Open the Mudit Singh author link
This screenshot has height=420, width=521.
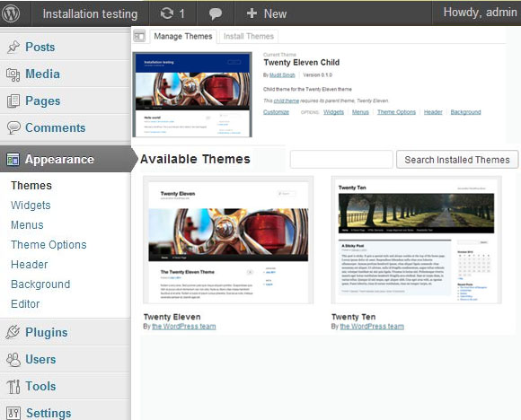click(282, 75)
